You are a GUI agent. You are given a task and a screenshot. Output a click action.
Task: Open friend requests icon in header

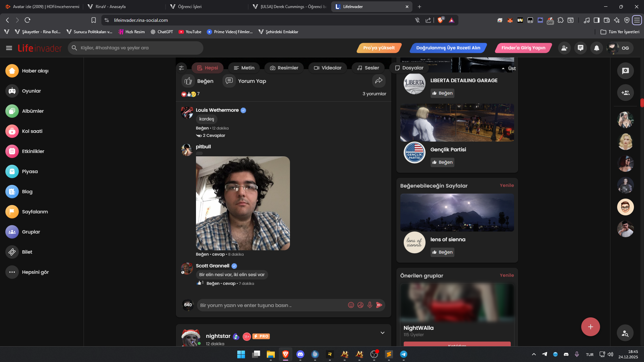click(x=564, y=48)
